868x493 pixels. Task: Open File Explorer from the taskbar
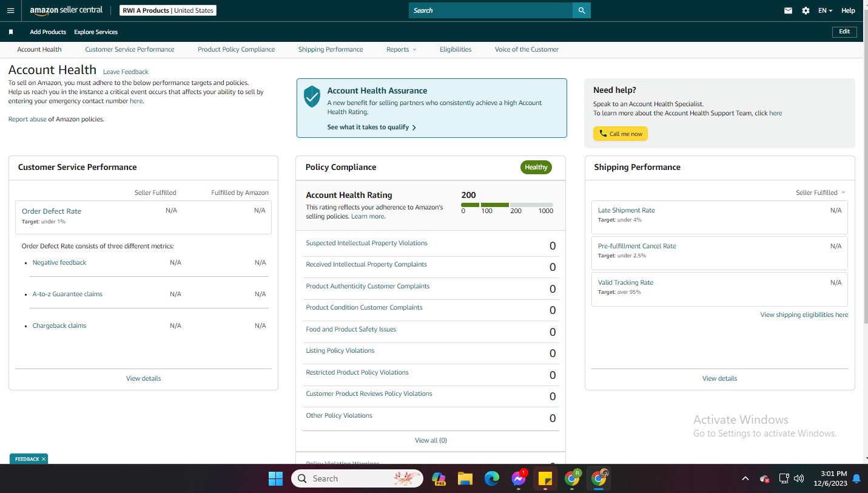[465, 478]
